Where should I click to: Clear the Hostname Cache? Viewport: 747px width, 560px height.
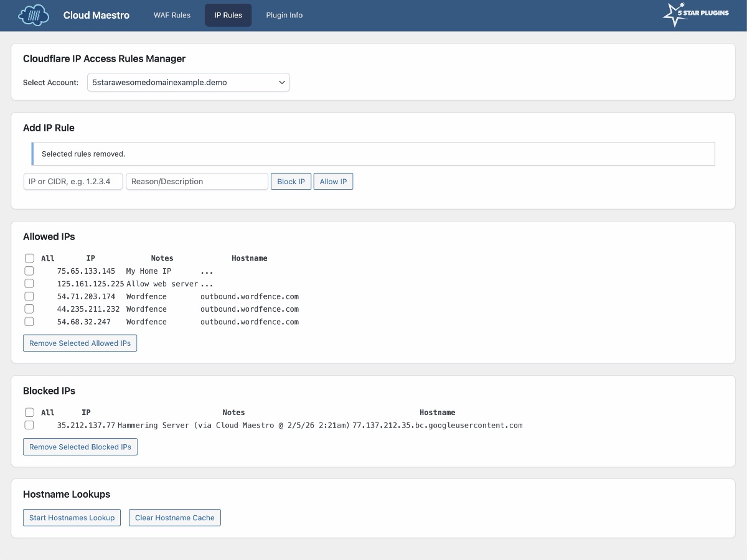[x=174, y=517]
